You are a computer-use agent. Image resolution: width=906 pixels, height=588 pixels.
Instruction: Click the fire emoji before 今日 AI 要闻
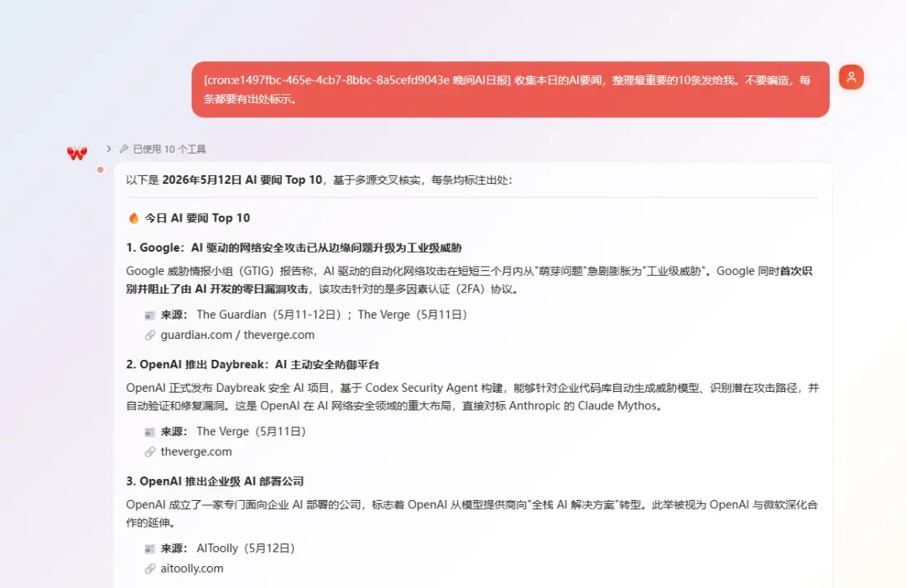coord(133,218)
